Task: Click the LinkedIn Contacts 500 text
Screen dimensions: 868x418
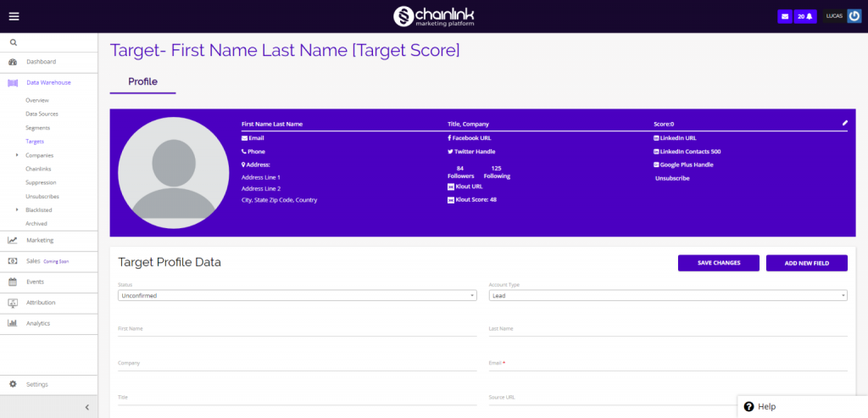Action: (690, 152)
